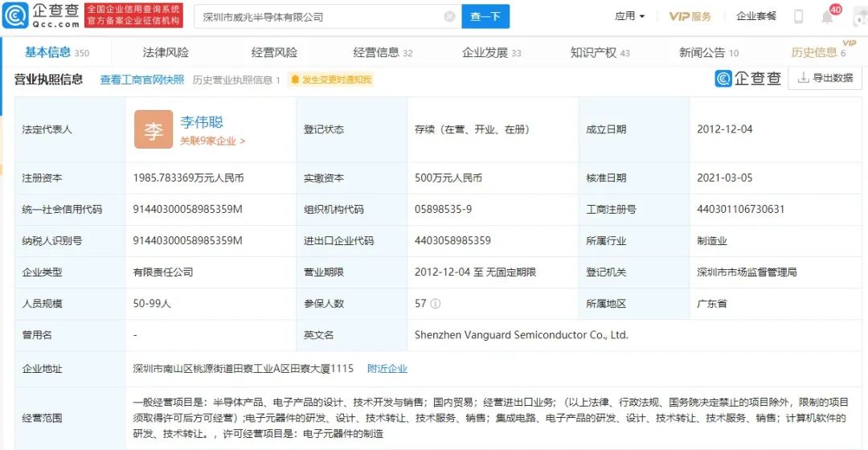Click the 广东省 region value

pyautogui.click(x=712, y=303)
